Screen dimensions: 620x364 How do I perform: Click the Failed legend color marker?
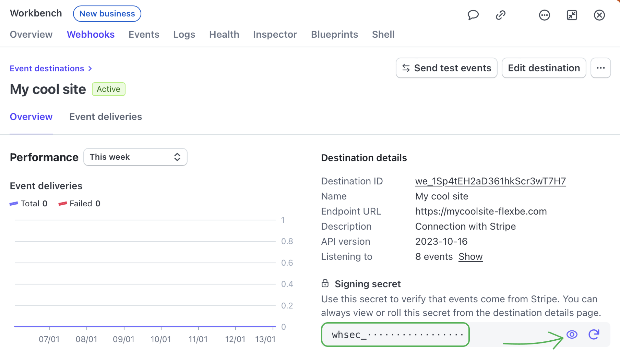[x=62, y=204]
